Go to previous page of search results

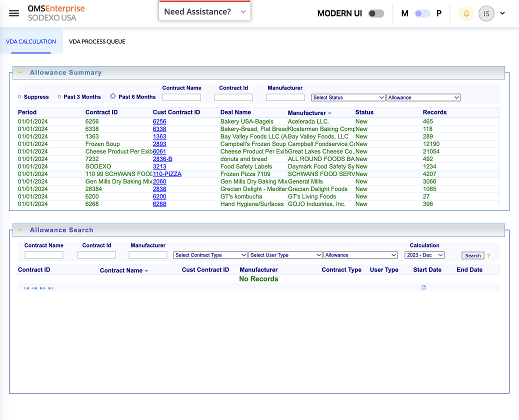pos(34,288)
